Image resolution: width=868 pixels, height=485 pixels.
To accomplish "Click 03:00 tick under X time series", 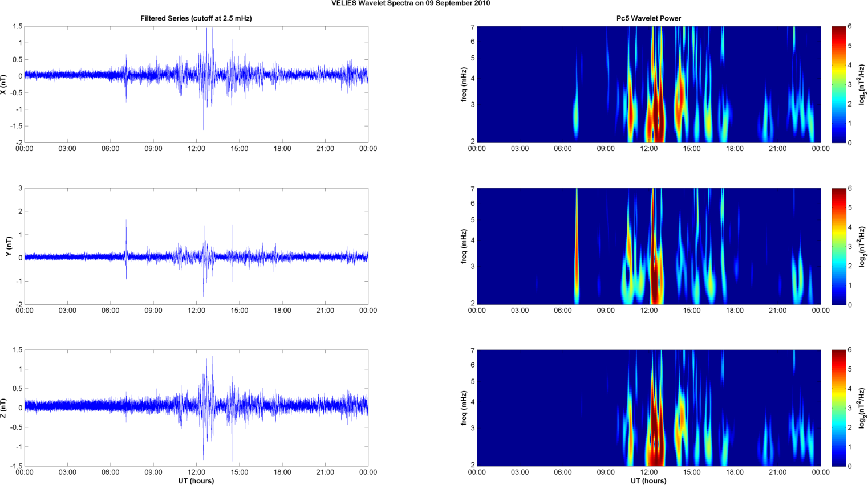I will point(67,149).
